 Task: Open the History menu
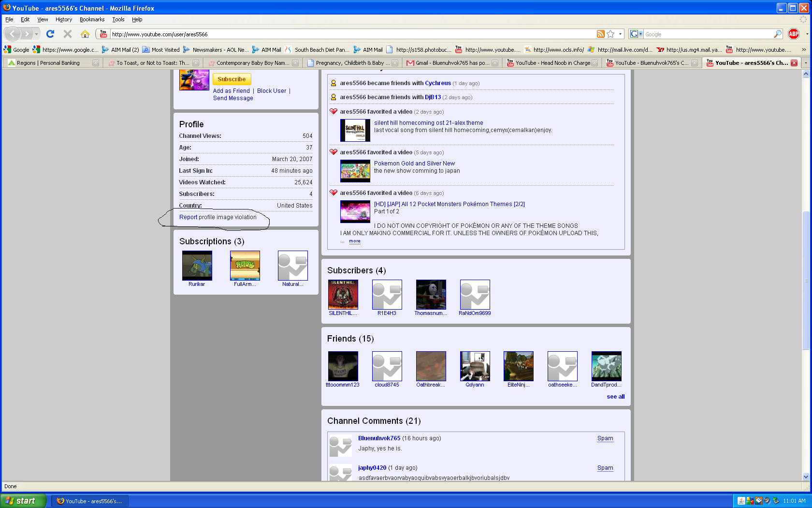click(x=64, y=19)
